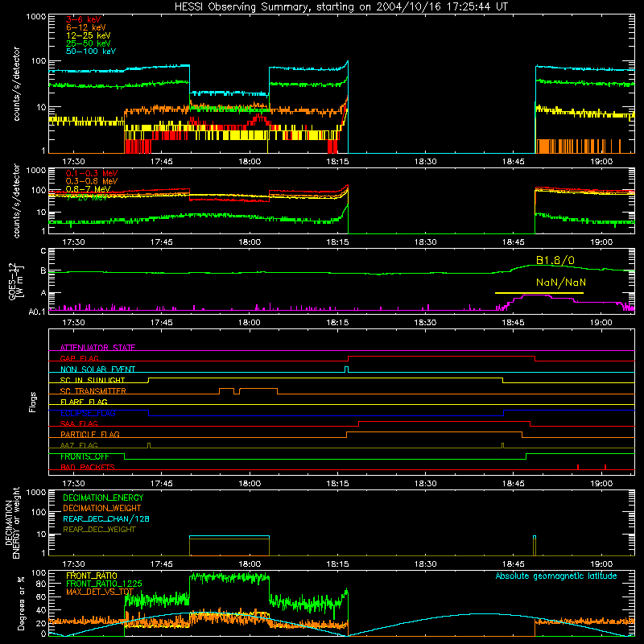The image size is (644, 644).
Task: Click the AAZ_FLAG label
Action: [x=79, y=445]
